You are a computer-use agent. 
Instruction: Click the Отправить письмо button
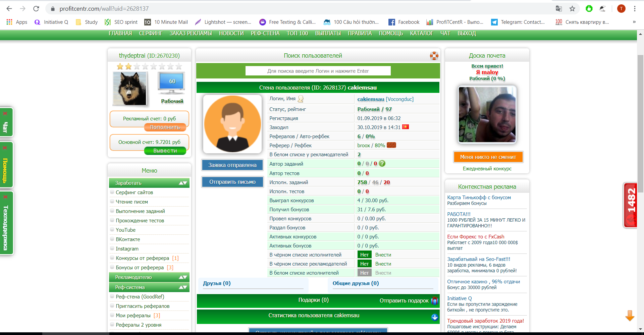coord(232,182)
